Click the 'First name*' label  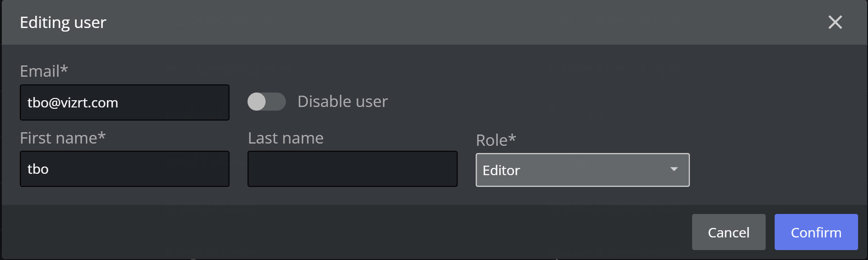click(62, 138)
